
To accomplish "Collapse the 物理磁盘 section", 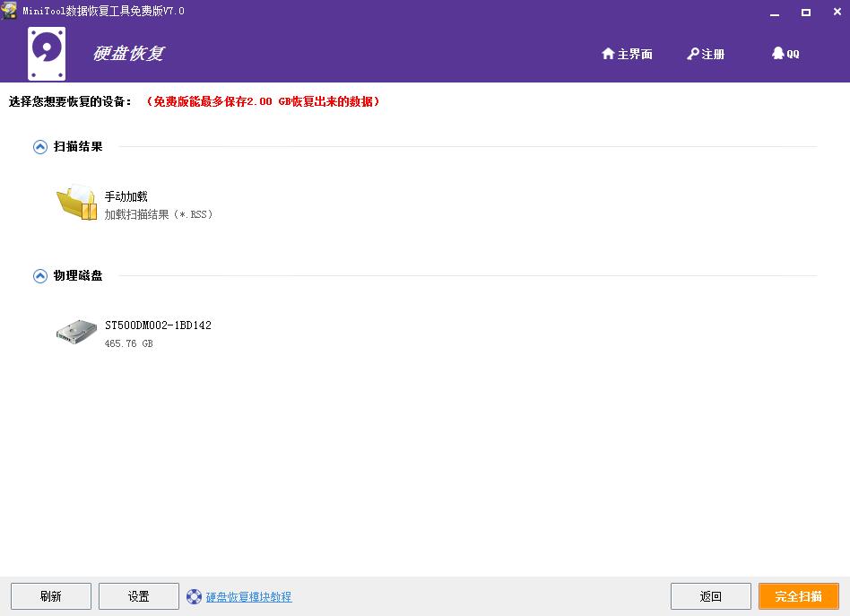I will tap(40, 276).
